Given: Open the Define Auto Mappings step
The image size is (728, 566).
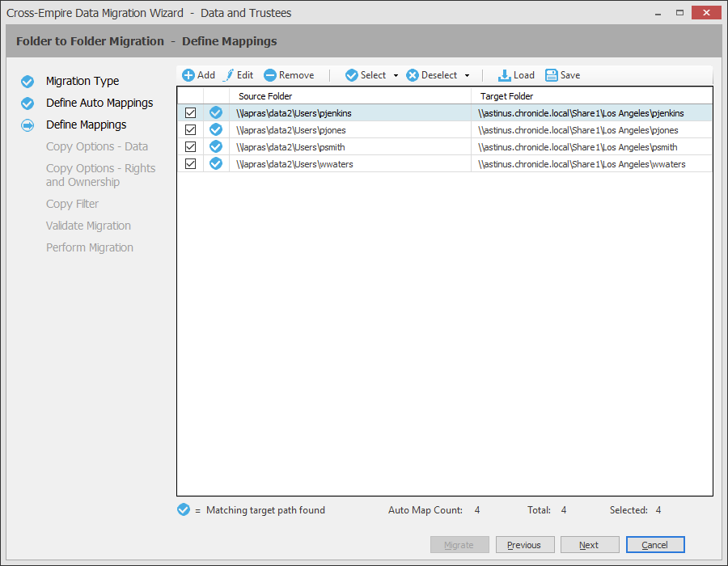Looking at the screenshot, I should pos(99,103).
